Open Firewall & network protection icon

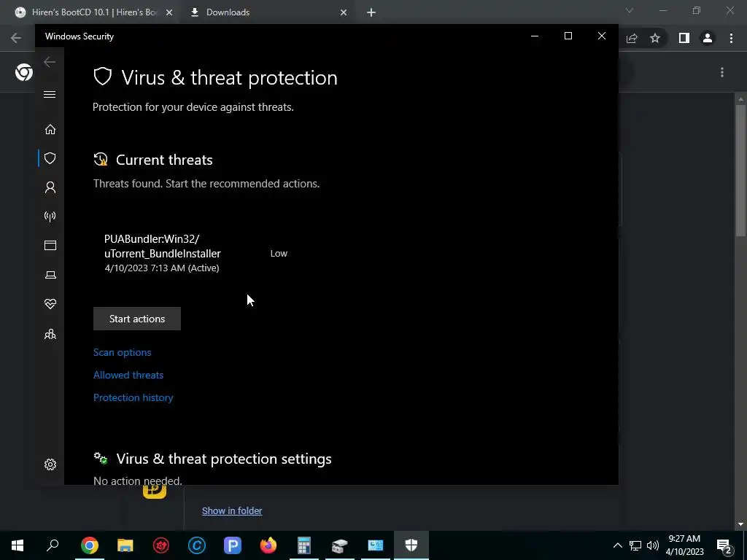coord(50,217)
